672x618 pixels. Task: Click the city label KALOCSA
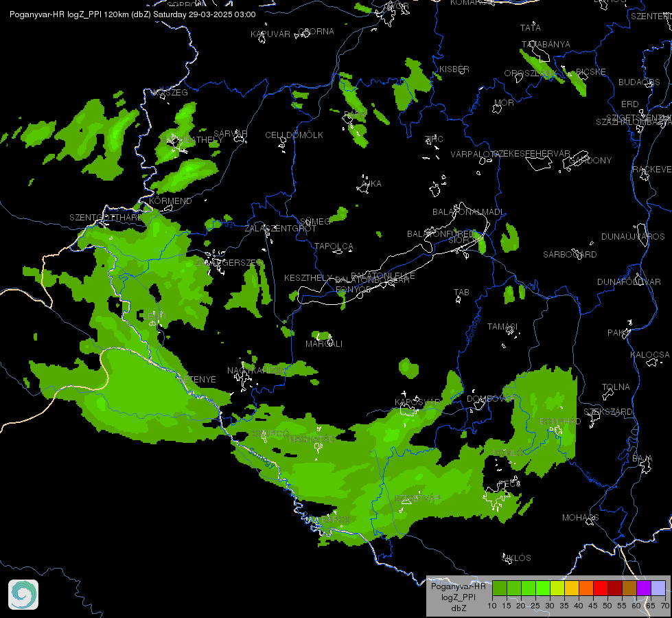pyautogui.click(x=650, y=355)
